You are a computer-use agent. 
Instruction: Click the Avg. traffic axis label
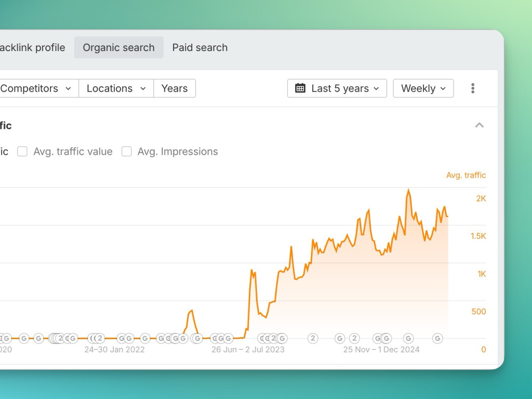point(466,175)
